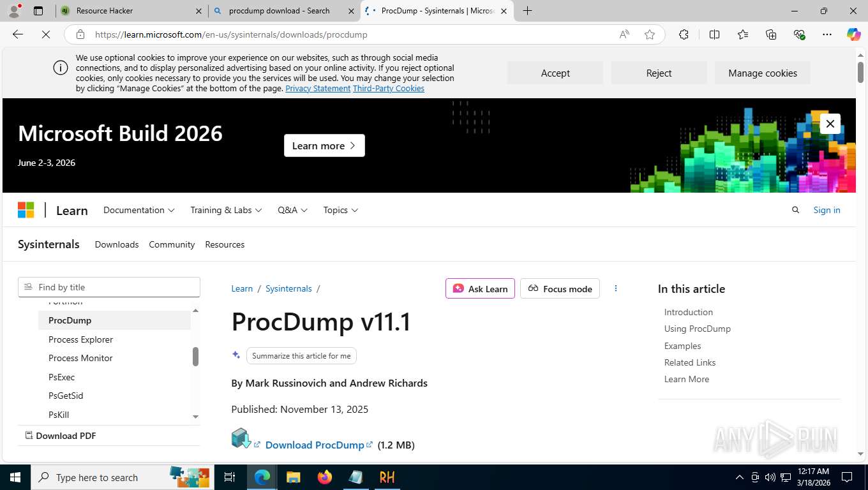The width and height of the screenshot is (868, 490).
Task: View site information lock icon
Action: (x=80, y=34)
